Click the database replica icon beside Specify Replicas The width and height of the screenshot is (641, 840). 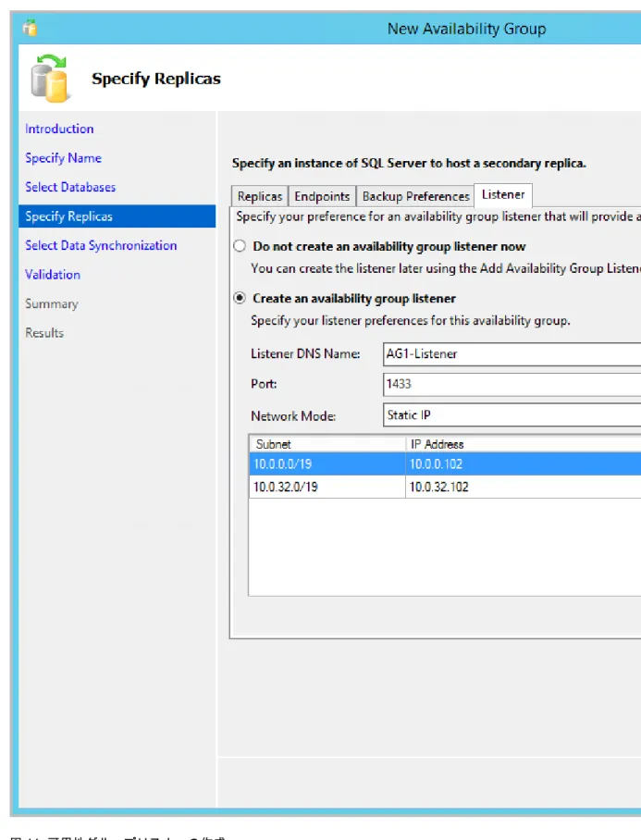coord(49,79)
